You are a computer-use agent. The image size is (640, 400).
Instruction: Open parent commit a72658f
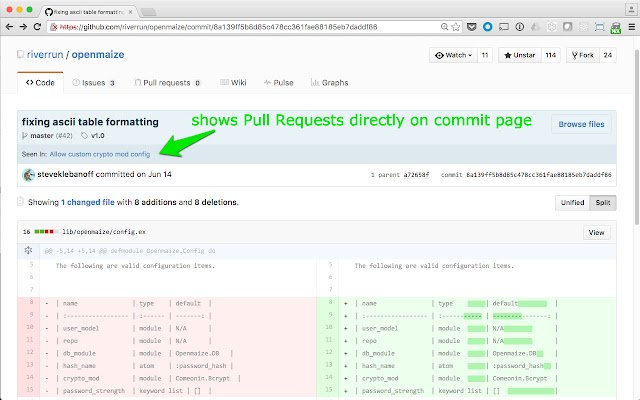[416, 175]
